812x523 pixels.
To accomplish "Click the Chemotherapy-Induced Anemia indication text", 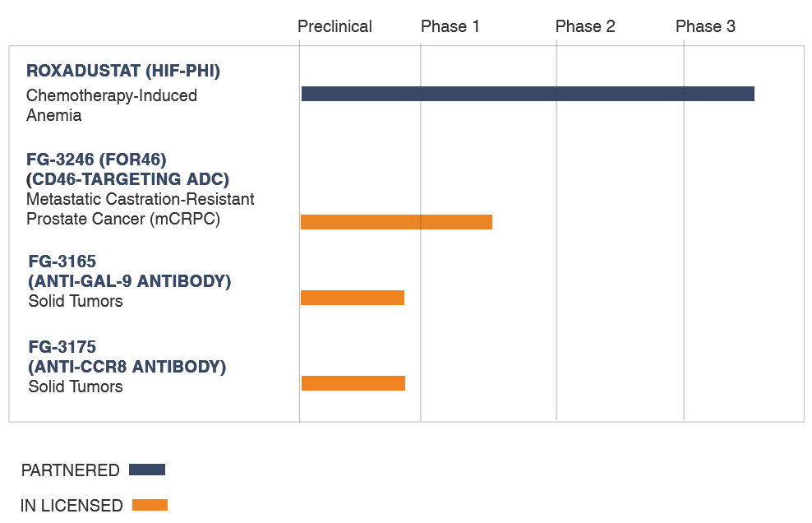I will [x=112, y=105].
